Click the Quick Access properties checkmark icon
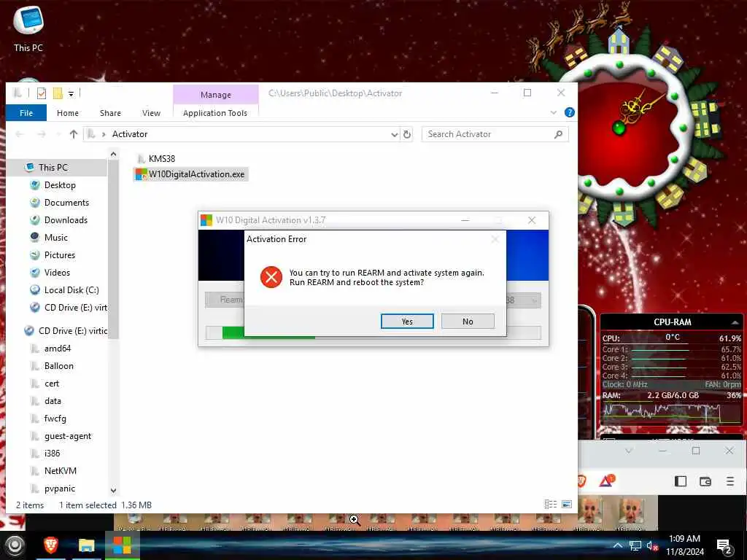 click(x=42, y=93)
